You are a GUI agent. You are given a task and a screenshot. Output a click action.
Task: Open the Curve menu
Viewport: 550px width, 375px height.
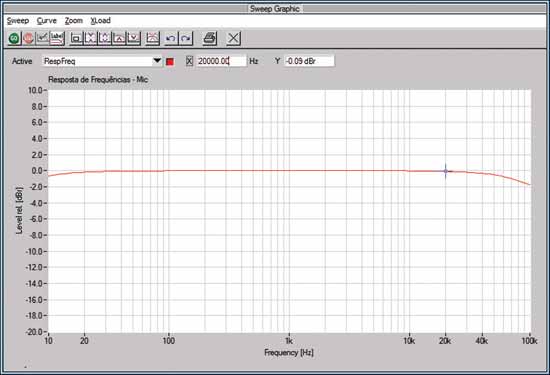coord(47,21)
